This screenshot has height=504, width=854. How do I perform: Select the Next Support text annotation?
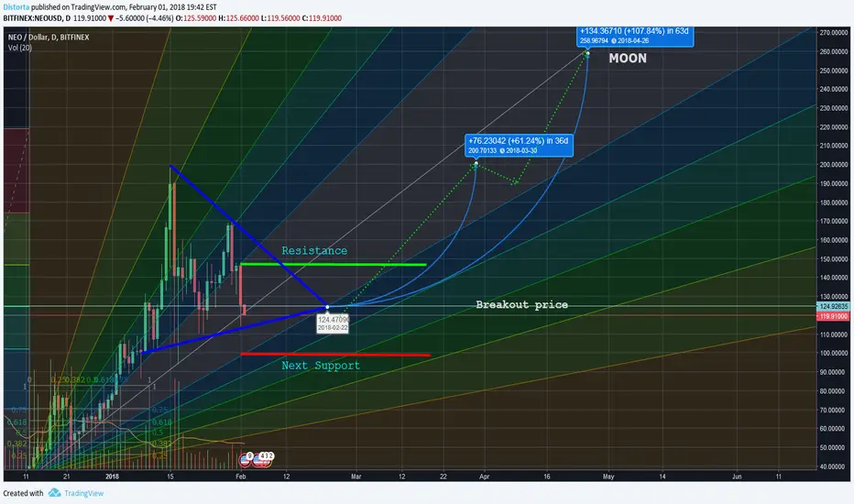point(321,366)
